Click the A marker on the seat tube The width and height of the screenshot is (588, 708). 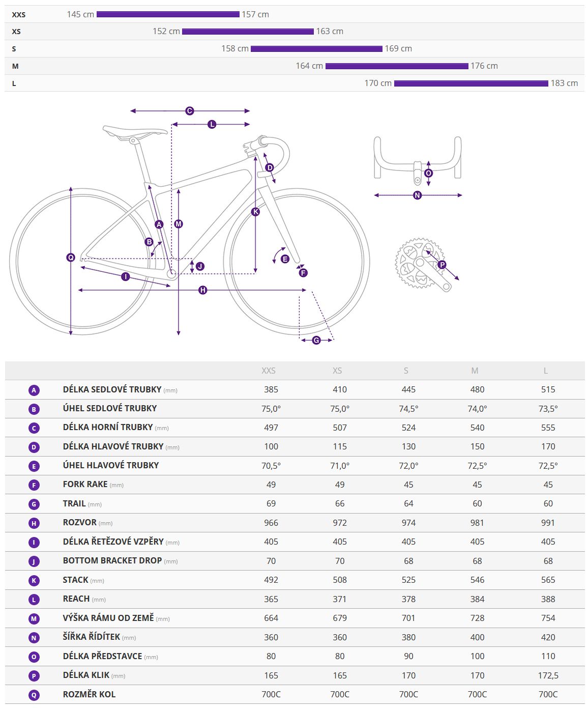coord(159,224)
